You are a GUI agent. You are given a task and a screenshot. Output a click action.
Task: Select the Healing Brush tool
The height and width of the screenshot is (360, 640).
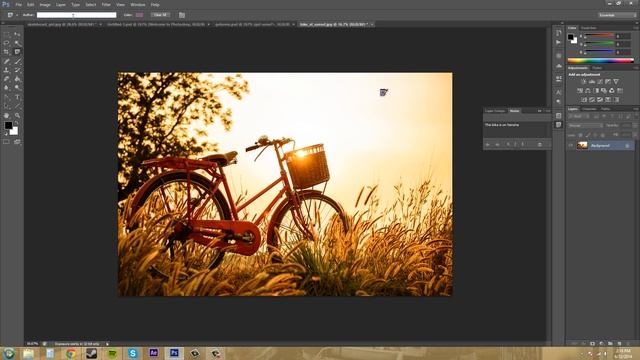(7, 61)
